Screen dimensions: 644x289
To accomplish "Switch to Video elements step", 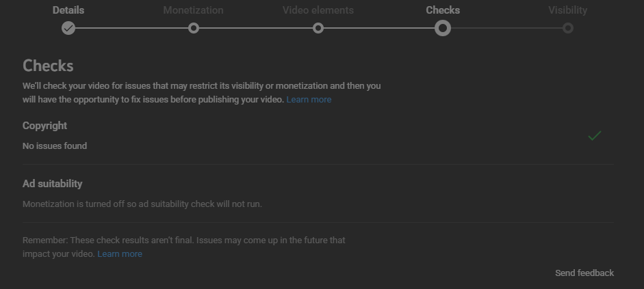I will [x=318, y=10].
